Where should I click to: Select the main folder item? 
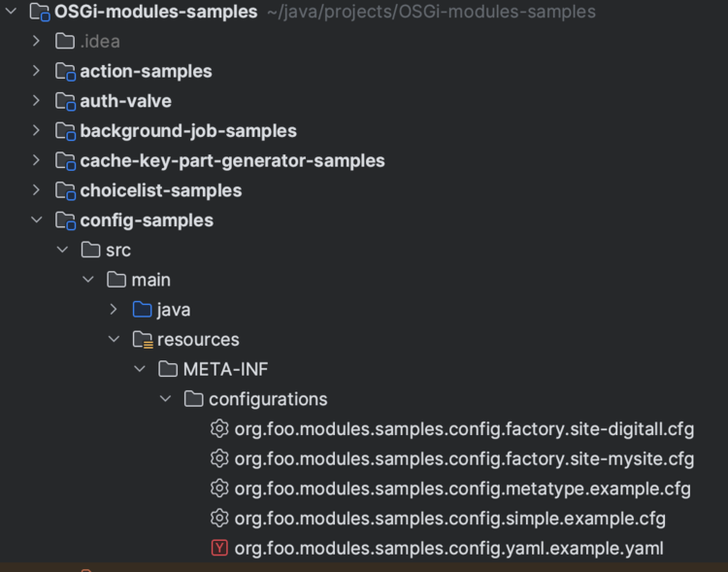[x=150, y=280]
